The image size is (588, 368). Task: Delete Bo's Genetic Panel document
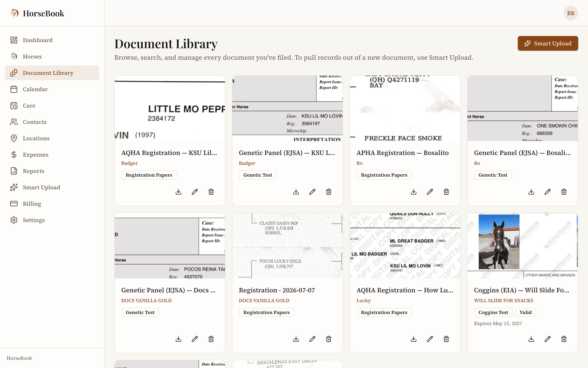click(564, 192)
